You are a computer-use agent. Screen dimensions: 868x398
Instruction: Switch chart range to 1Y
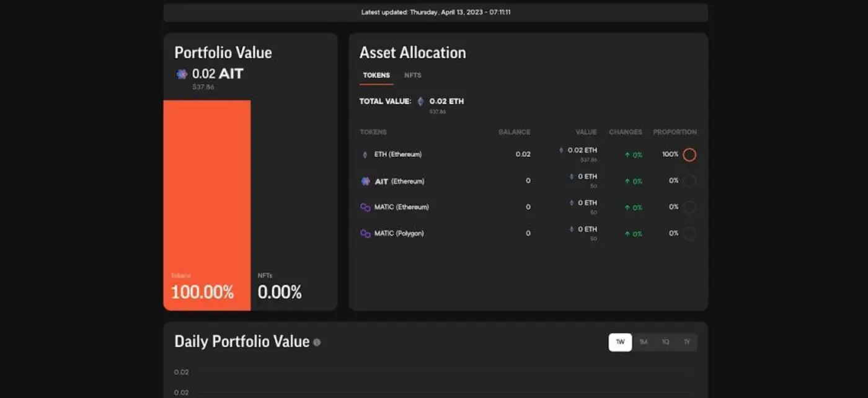686,342
